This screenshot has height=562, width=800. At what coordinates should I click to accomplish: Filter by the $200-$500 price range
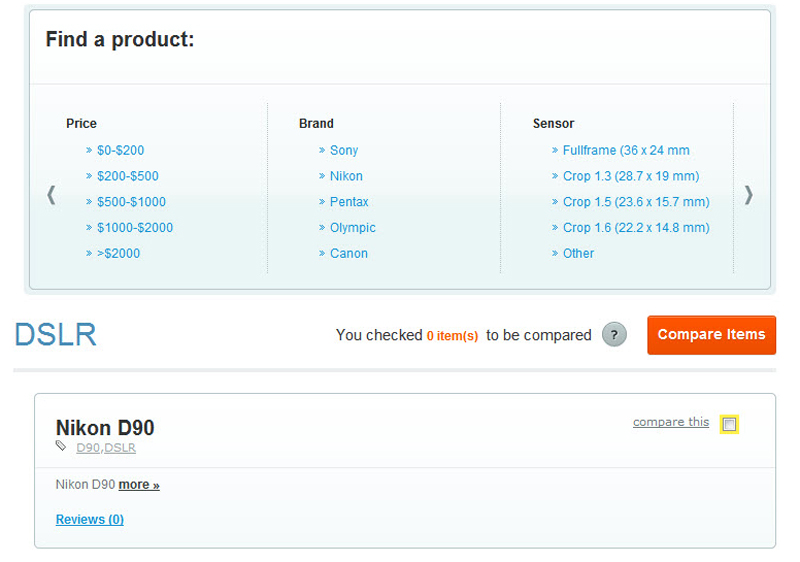point(128,176)
